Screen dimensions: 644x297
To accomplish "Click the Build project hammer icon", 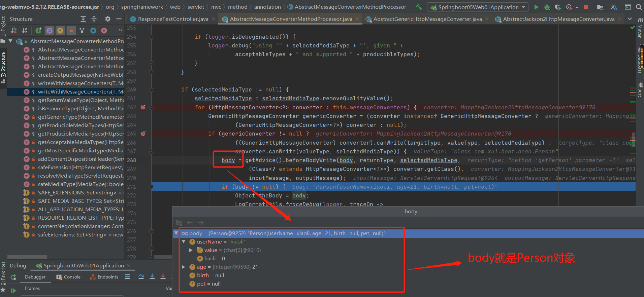I will pos(419,7).
